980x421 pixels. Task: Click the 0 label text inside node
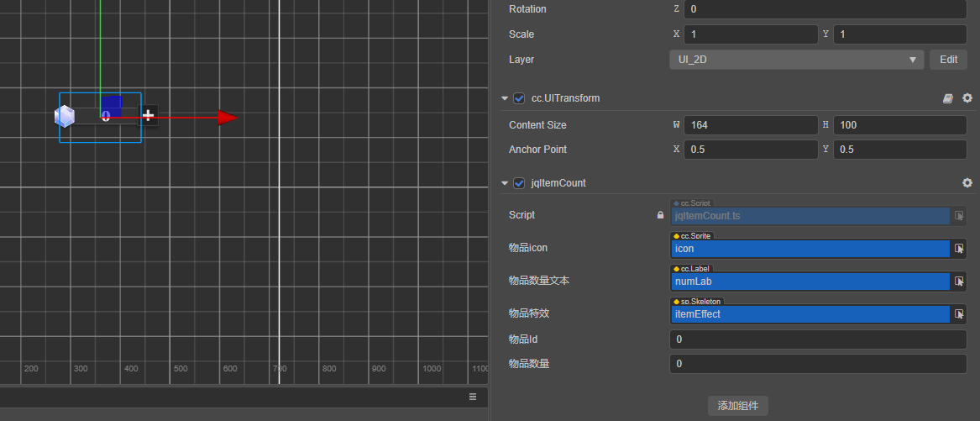point(106,116)
